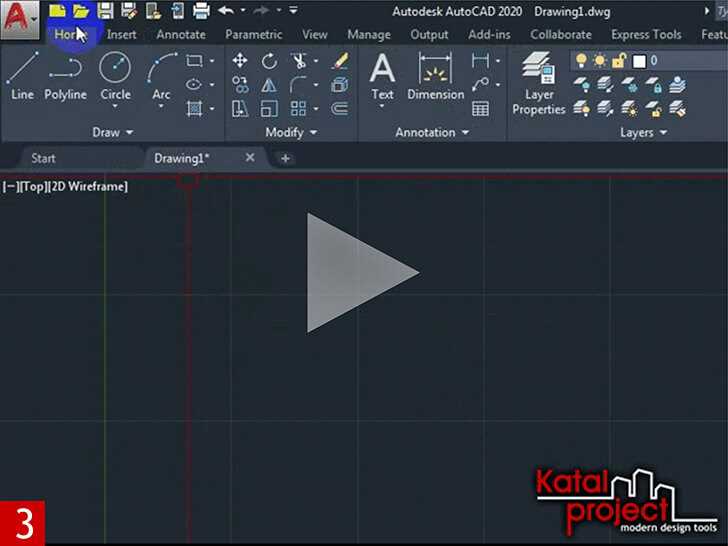
Task: Click the Open folder icon in Quick Access
Action: (81, 11)
